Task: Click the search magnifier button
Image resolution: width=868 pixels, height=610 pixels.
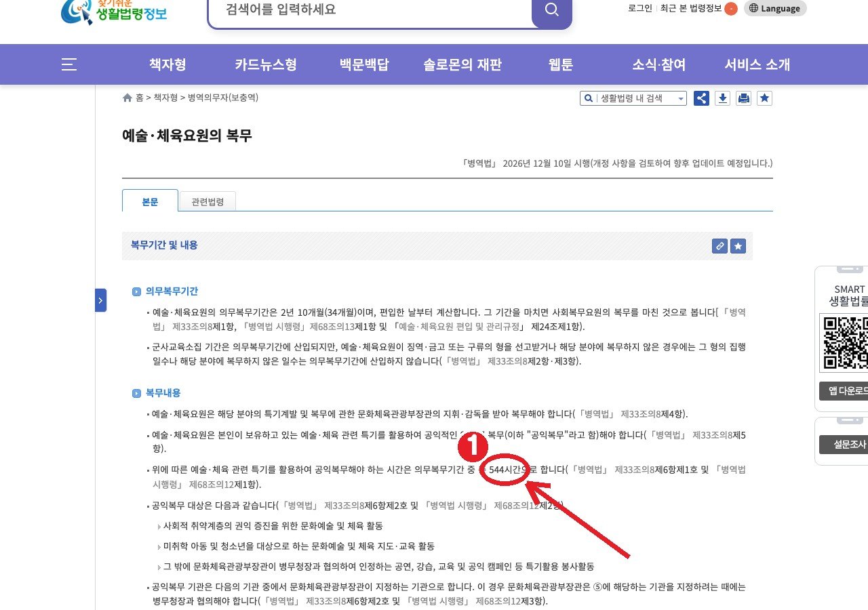Action: (x=552, y=10)
